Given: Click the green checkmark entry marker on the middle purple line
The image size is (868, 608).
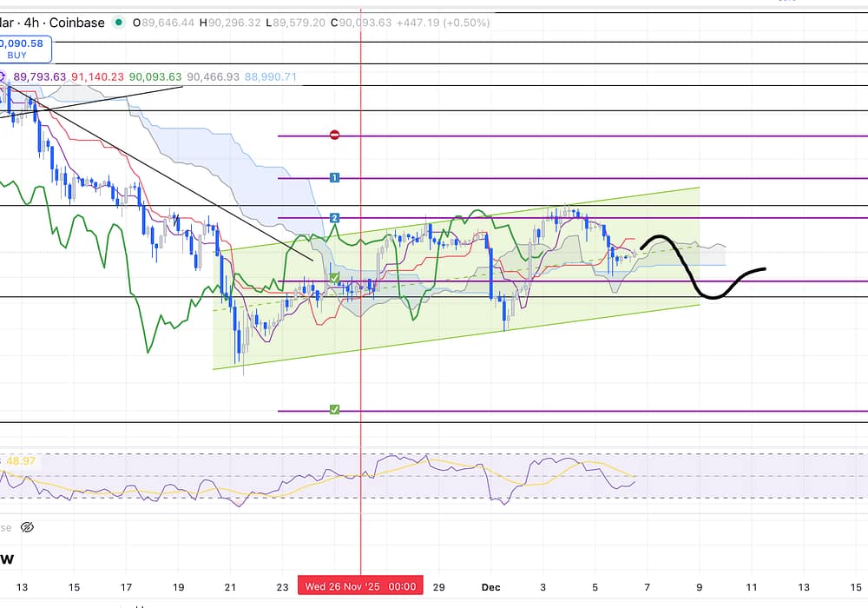Looking at the screenshot, I should pos(334,278).
